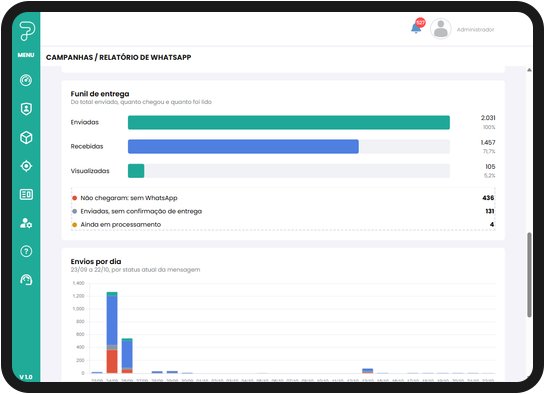The image size is (545, 394).
Task: Click the 1,200 y-axis label
Action: coord(79,296)
